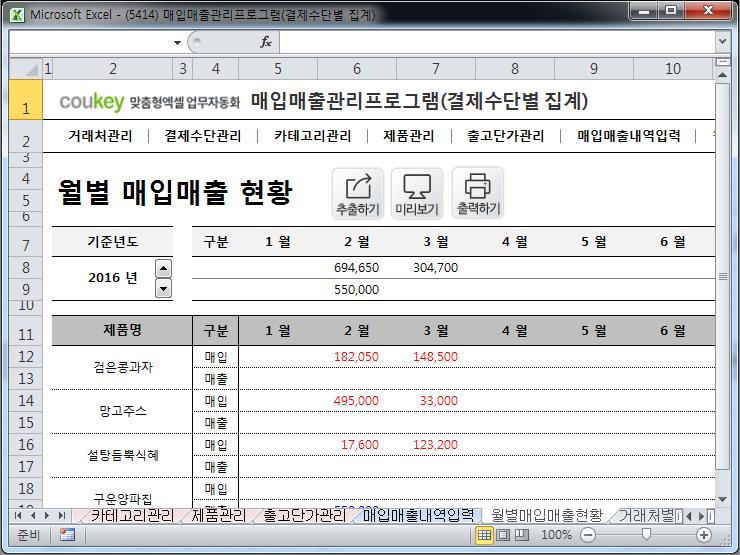Screen dimensions: 740x555
Task: Click the 기준년도 header cell
Action: [x=113, y=242]
